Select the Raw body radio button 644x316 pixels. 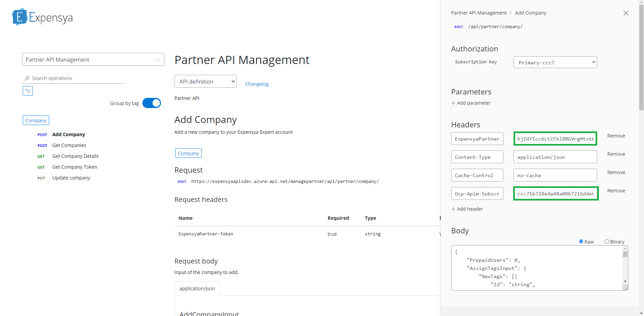pyautogui.click(x=581, y=241)
